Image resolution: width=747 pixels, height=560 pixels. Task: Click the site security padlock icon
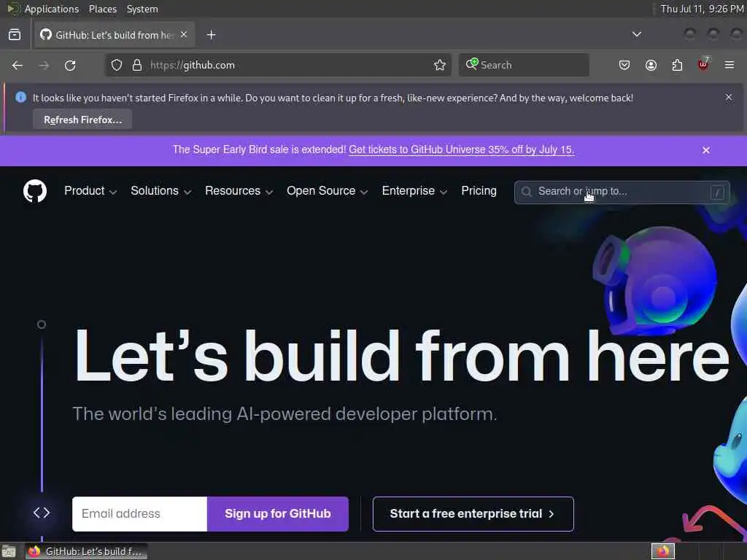tap(136, 65)
